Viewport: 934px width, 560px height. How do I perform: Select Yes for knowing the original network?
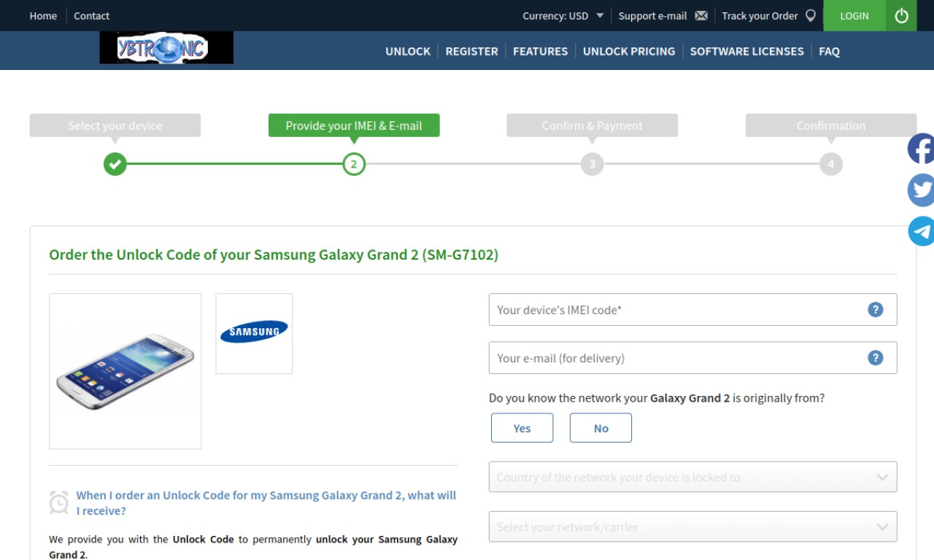[522, 428]
